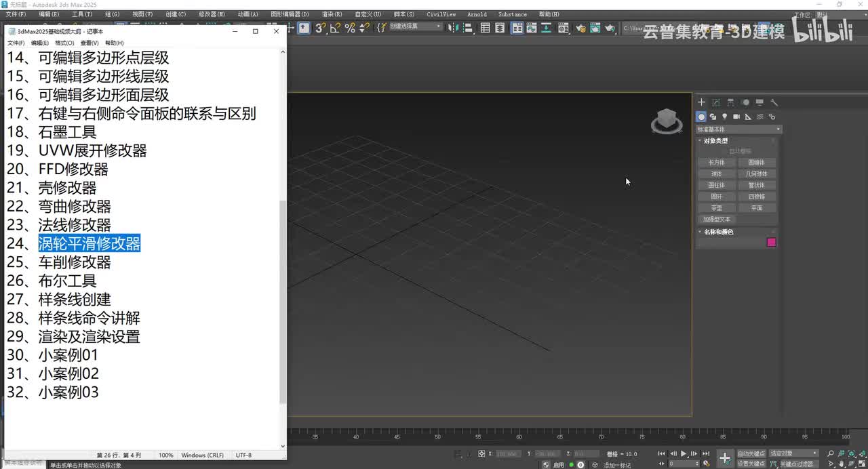Open the Utilities panel wrench icon
Viewport: 868px width, 469px height.
point(774,102)
